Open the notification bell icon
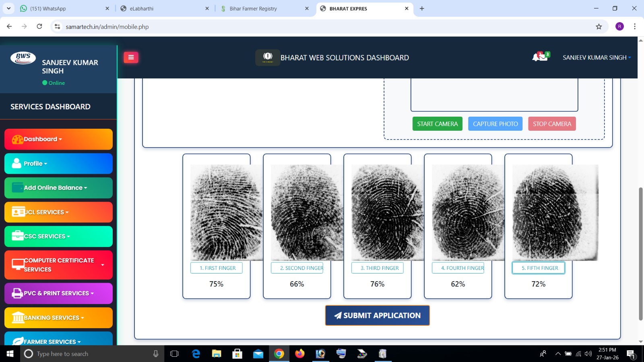The height and width of the screenshot is (362, 644). point(537,57)
